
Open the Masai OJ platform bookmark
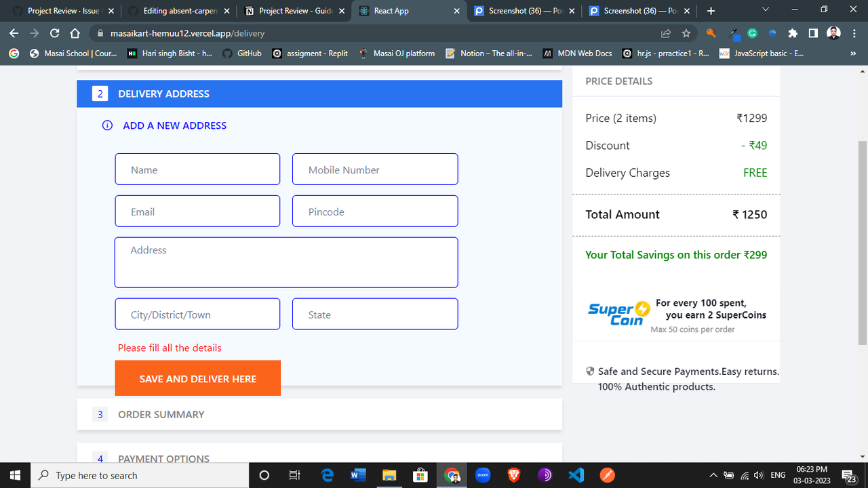coord(397,54)
